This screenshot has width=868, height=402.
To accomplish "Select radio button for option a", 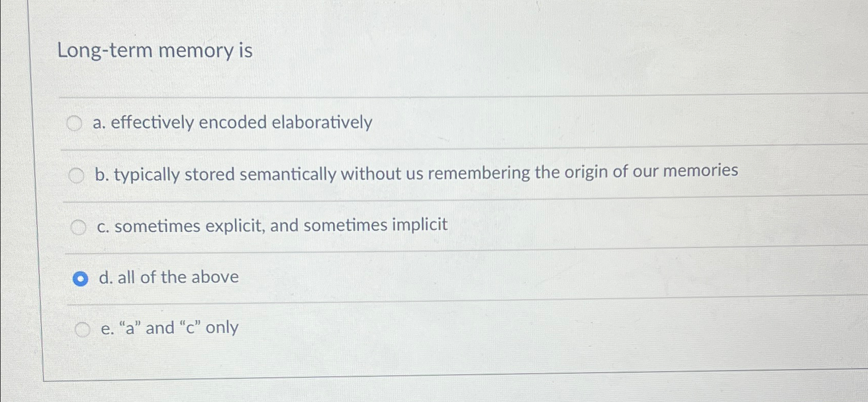I will tap(76, 123).
